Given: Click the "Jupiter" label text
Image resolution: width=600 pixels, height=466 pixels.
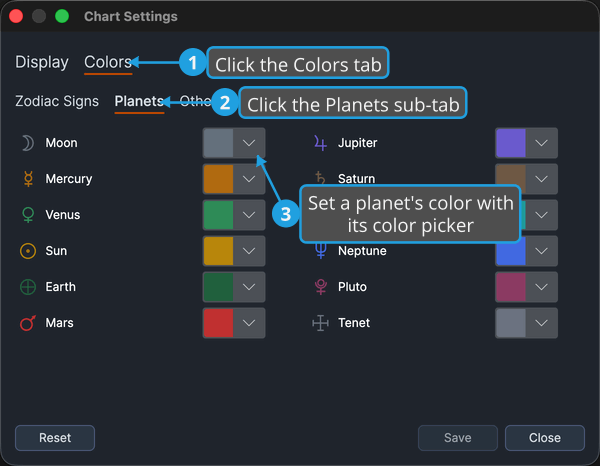Looking at the screenshot, I should [358, 143].
